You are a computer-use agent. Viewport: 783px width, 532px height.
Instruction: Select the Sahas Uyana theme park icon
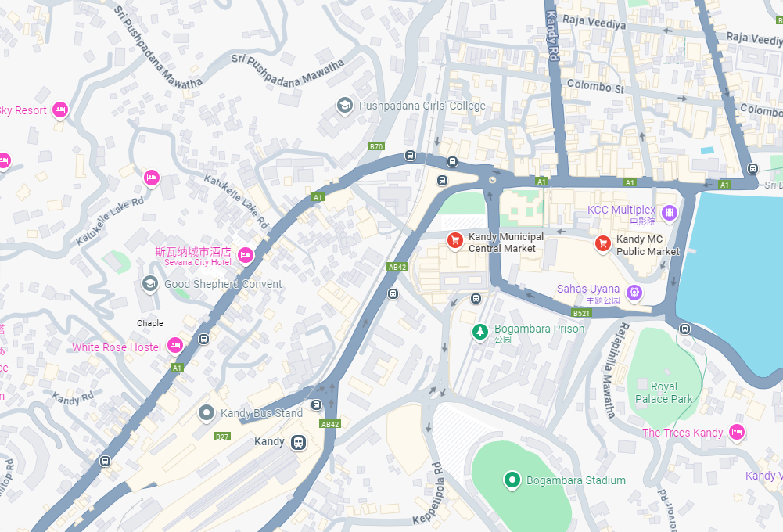634,293
